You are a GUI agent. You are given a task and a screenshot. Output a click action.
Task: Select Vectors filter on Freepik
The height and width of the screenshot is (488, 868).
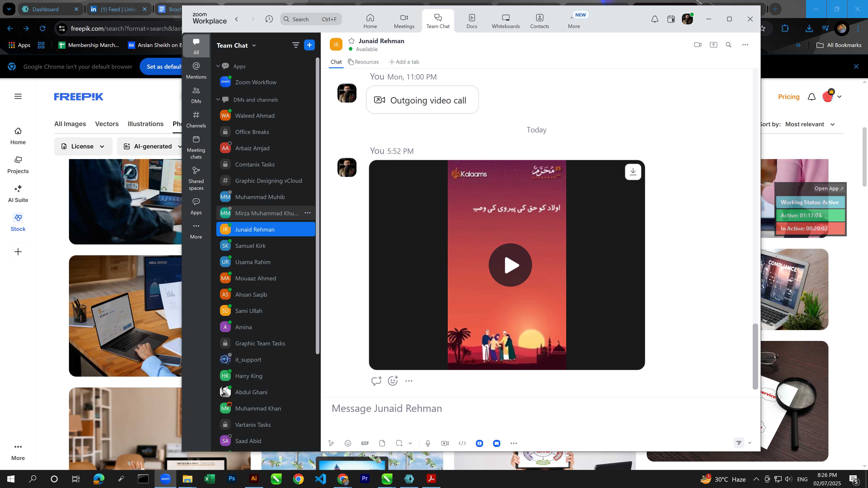106,124
